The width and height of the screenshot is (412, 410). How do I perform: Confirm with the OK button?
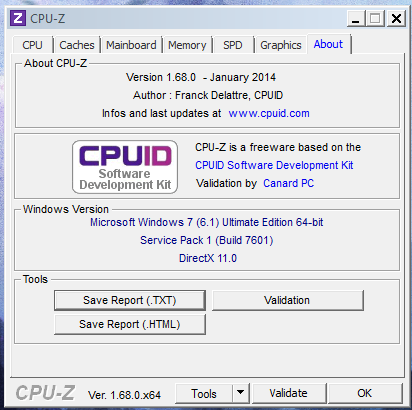coord(365,393)
